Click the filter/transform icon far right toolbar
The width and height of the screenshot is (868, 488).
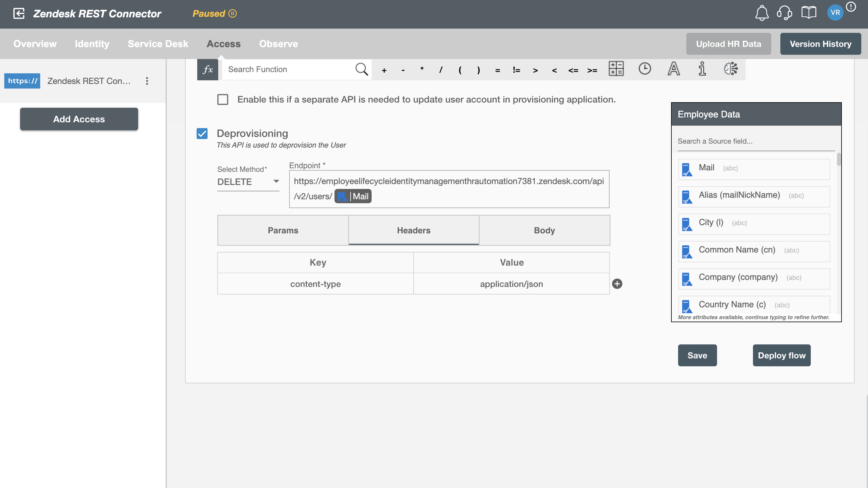pos(731,69)
